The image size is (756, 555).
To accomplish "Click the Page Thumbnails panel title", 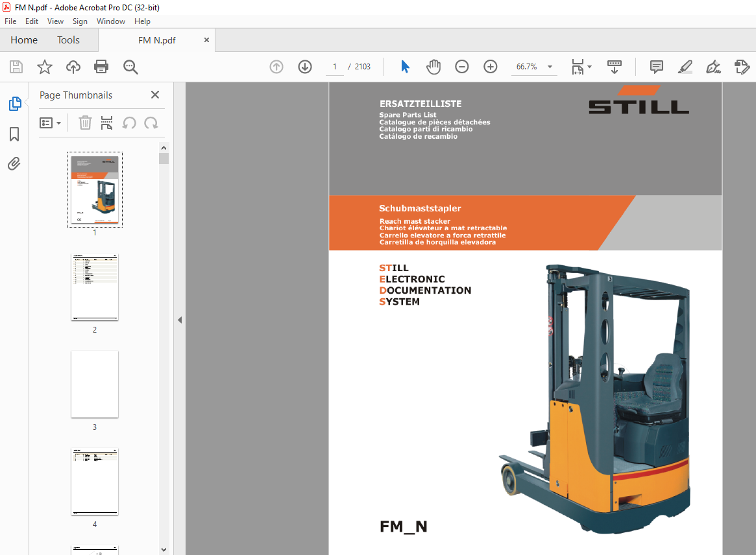I will pyautogui.click(x=76, y=95).
